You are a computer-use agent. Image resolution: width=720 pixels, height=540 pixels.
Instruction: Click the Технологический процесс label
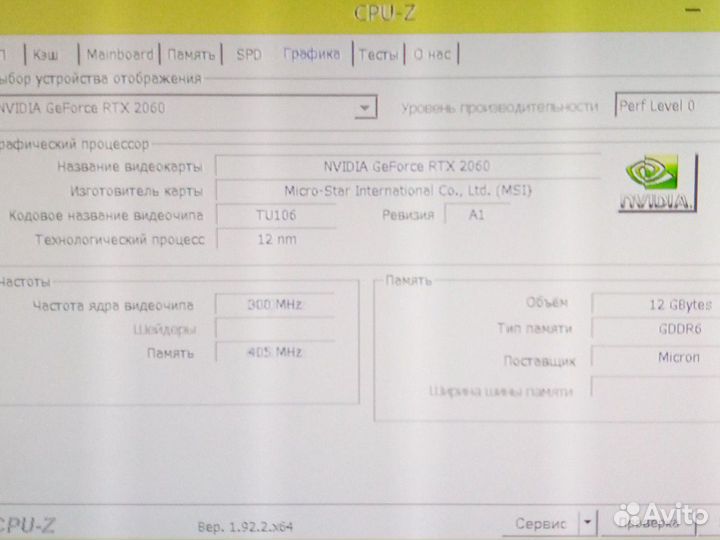(x=120, y=240)
